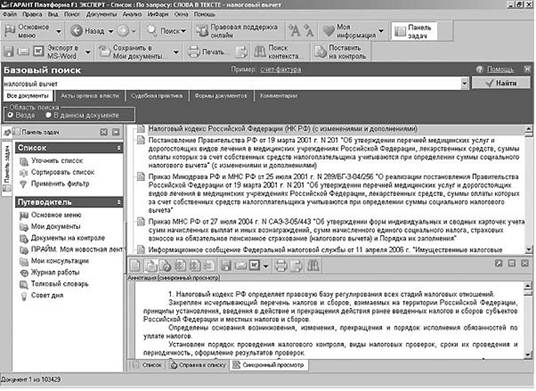The image size is (536, 391).
Task: Expand the search query history dropdown
Action: (x=464, y=83)
